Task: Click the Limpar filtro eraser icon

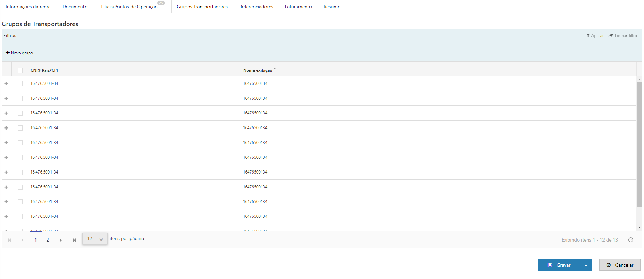Action: click(611, 36)
